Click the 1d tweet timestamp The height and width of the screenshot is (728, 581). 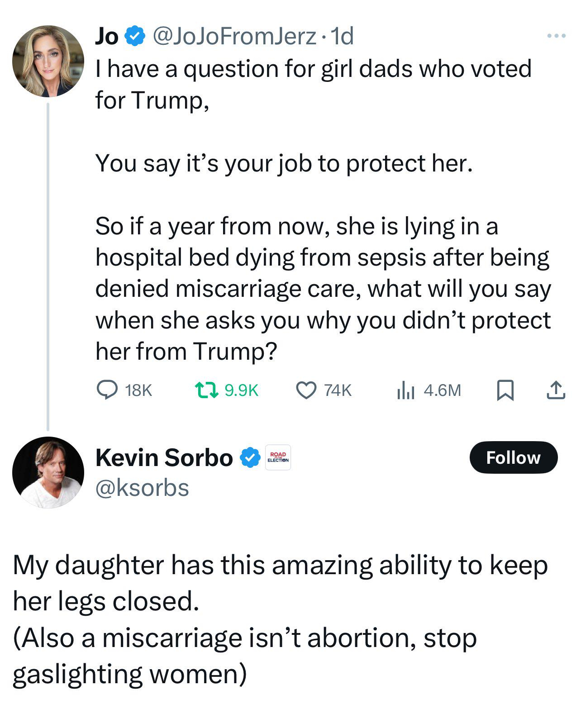pos(342,36)
